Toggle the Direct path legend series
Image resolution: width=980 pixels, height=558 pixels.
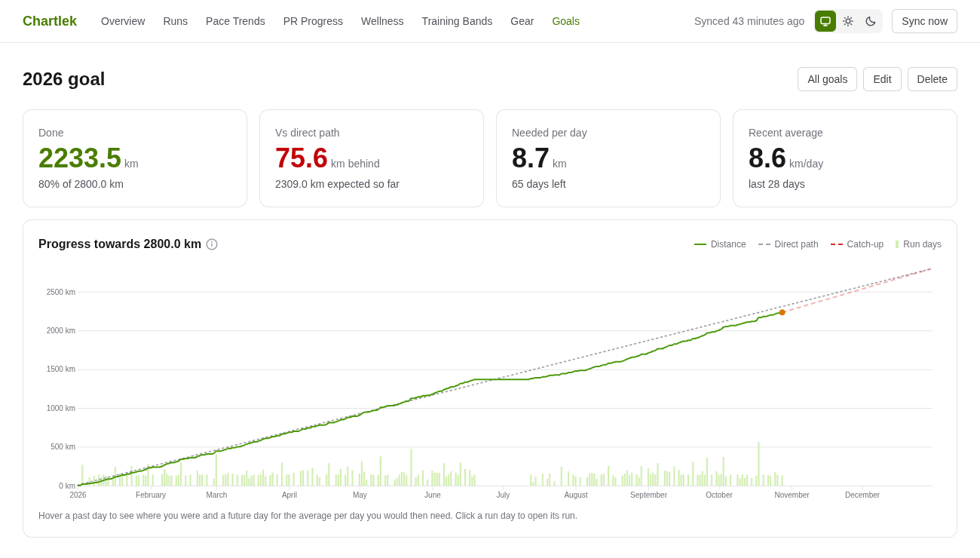[x=789, y=244]
